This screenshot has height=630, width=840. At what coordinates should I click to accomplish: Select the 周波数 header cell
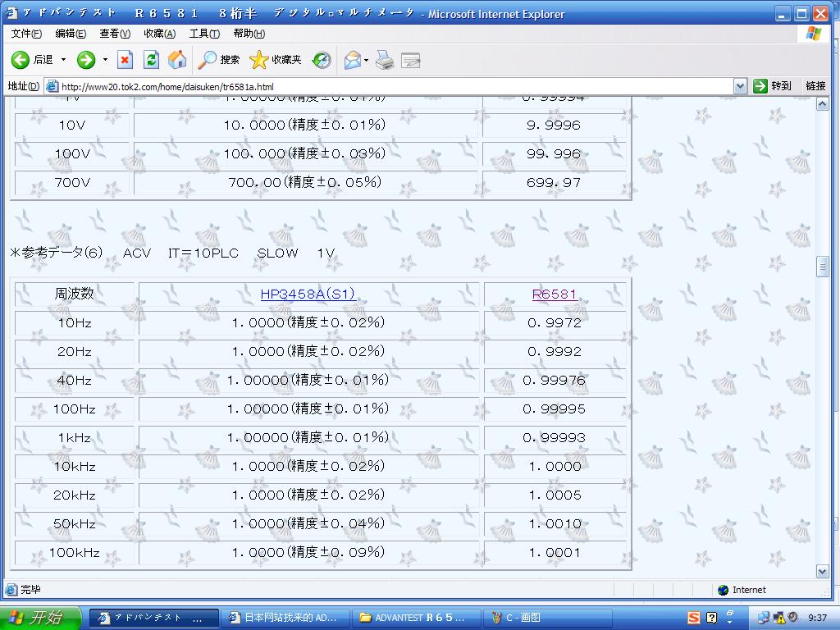click(x=75, y=294)
